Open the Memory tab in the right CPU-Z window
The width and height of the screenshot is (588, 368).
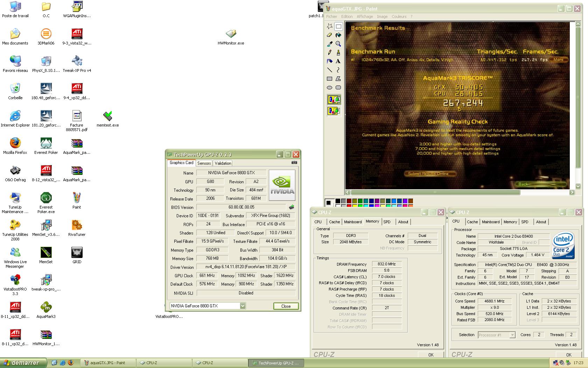[x=510, y=222]
